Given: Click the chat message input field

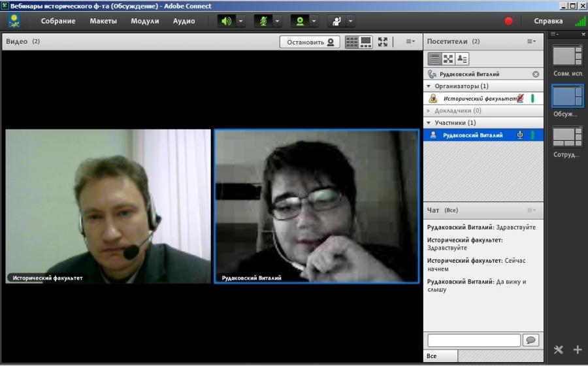Looking at the screenshot, I should pos(474,341).
